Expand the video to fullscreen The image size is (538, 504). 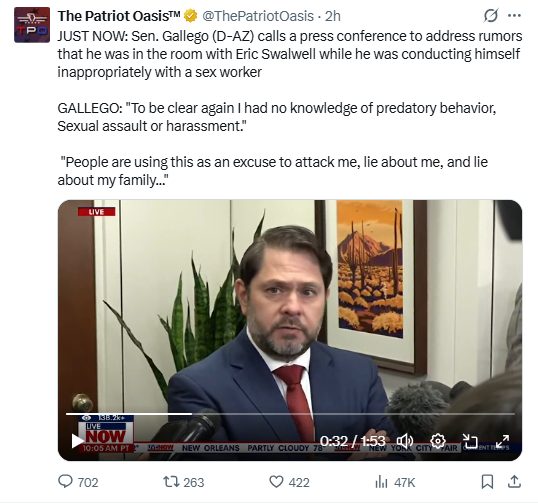click(x=502, y=441)
